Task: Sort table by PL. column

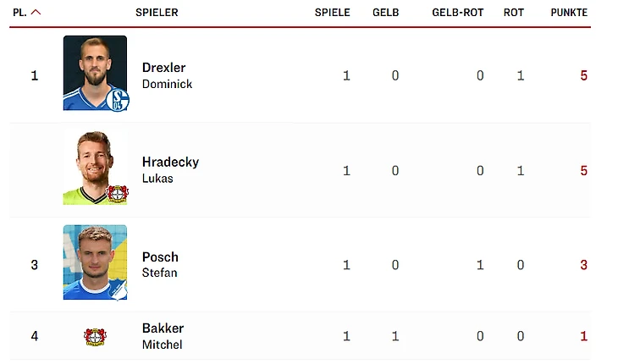Action: [19, 13]
